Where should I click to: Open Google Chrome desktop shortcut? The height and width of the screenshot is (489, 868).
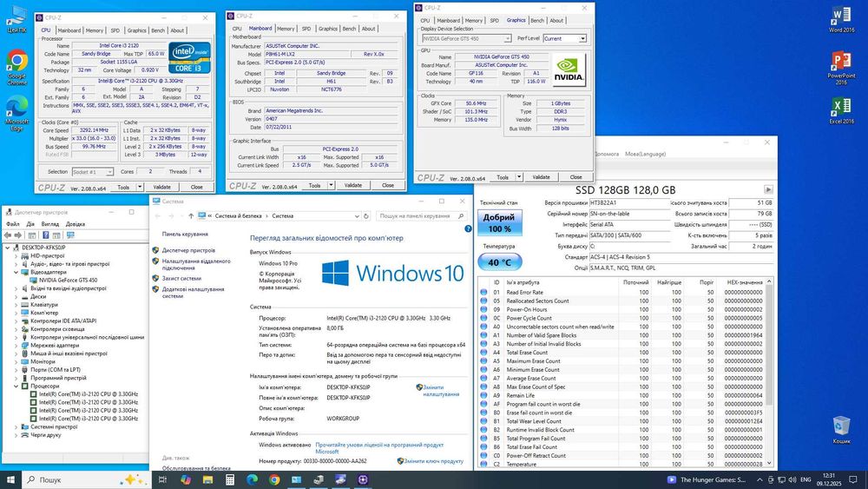coord(17,67)
